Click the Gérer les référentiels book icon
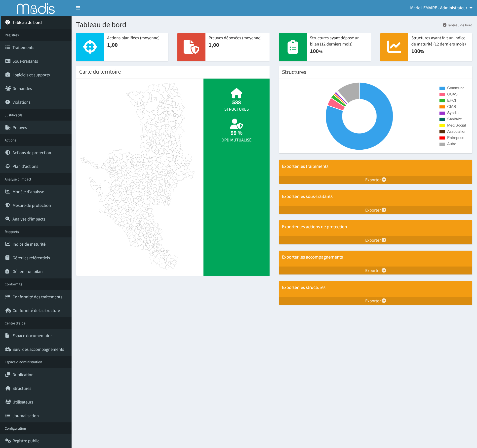The height and width of the screenshot is (448, 477). 8,258
